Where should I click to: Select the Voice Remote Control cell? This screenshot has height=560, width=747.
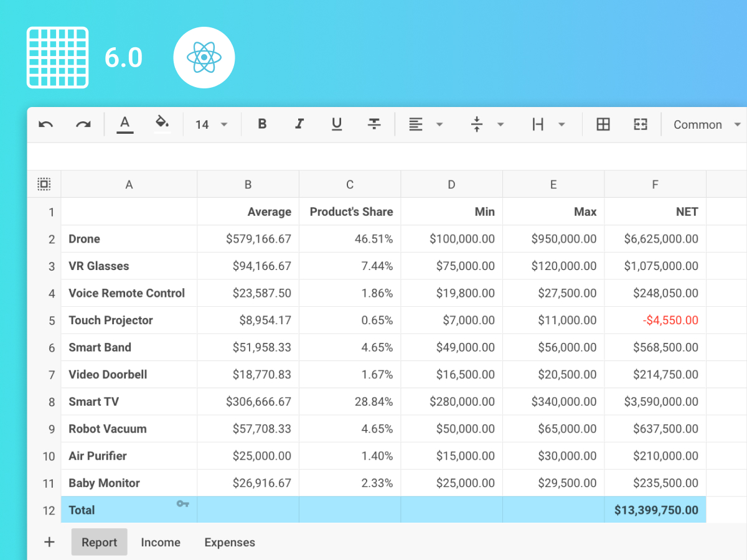point(129,293)
